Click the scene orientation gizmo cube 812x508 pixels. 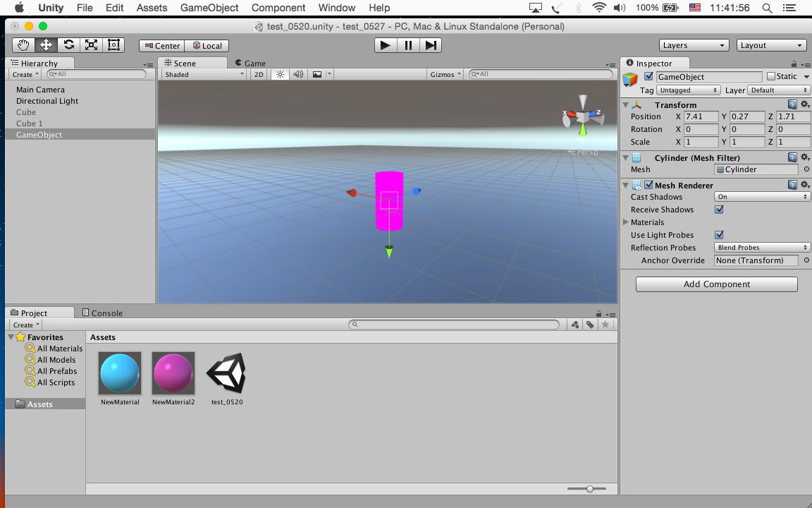point(583,118)
